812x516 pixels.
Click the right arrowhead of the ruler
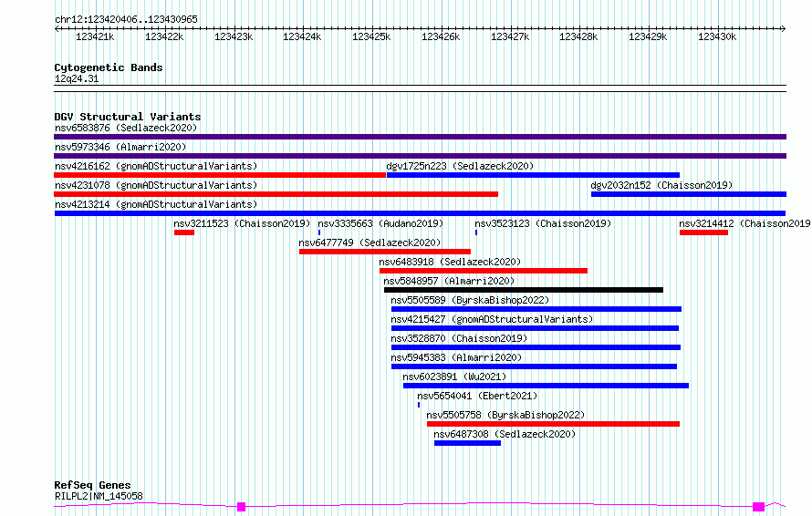point(784,29)
